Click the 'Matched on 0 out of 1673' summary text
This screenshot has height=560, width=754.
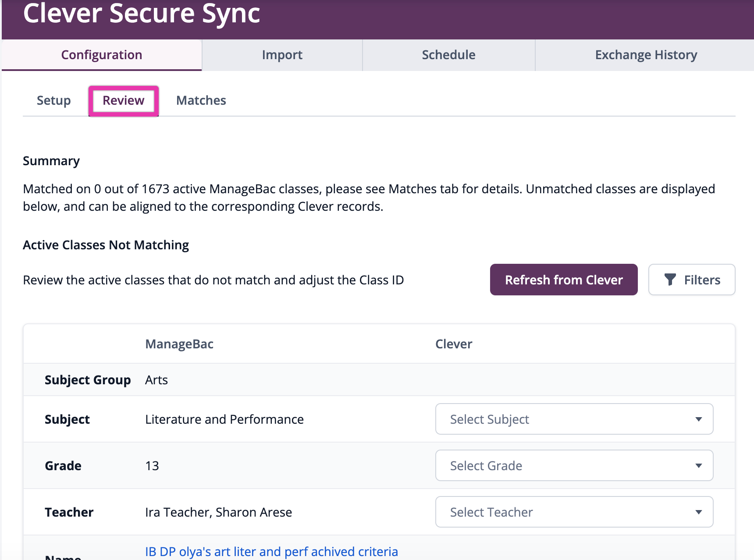369,198
